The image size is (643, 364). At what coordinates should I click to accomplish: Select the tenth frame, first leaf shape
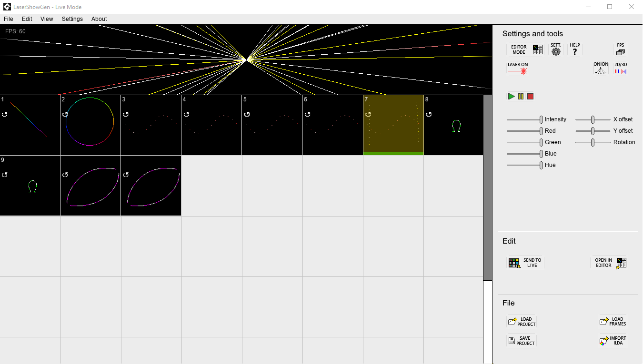(x=90, y=186)
